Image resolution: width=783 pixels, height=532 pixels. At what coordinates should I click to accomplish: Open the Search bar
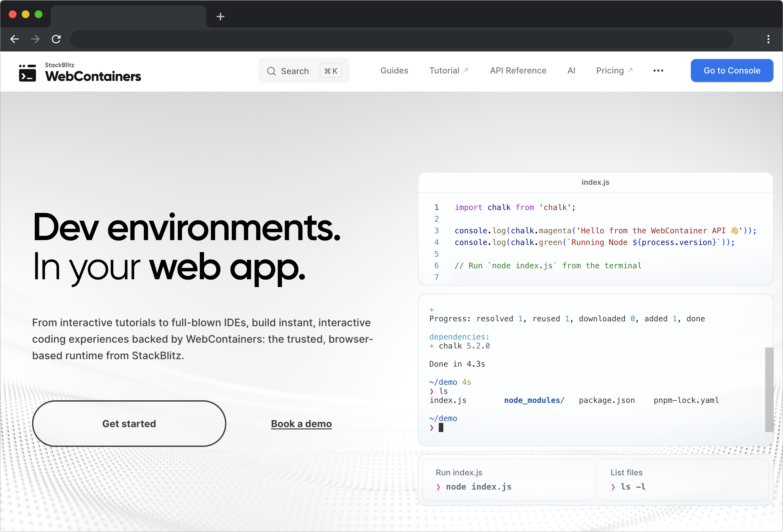coord(303,71)
